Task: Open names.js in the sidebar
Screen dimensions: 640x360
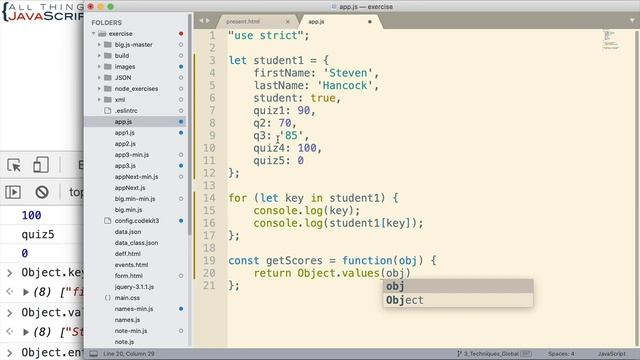Action: [127, 320]
